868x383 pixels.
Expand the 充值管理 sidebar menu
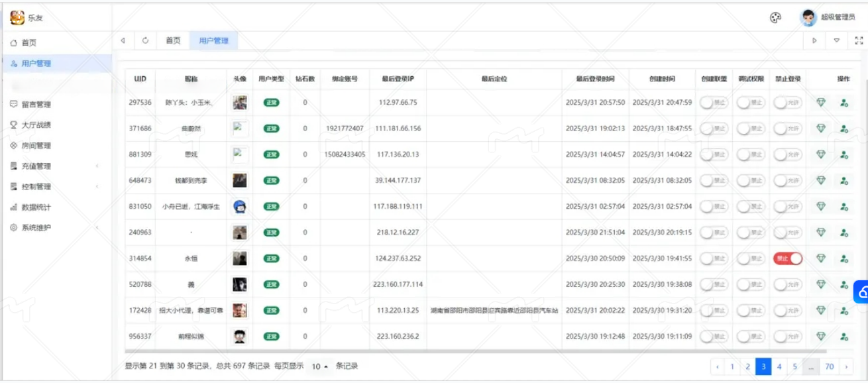pyautogui.click(x=56, y=166)
